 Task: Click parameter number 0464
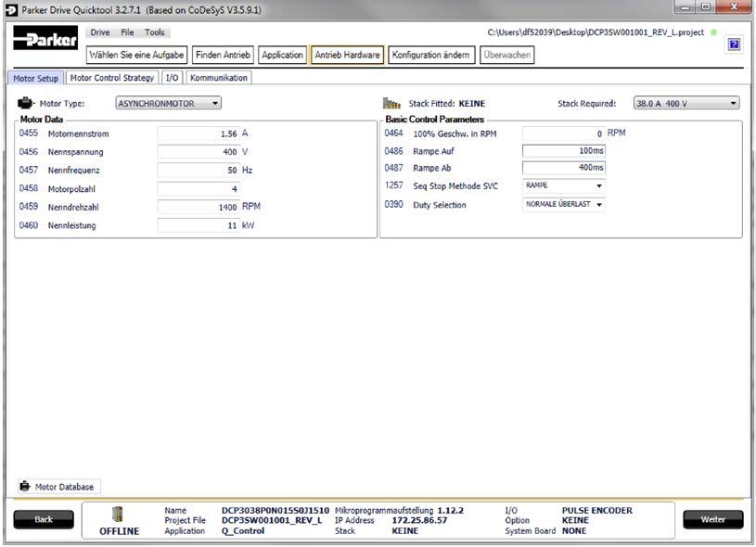(393, 133)
